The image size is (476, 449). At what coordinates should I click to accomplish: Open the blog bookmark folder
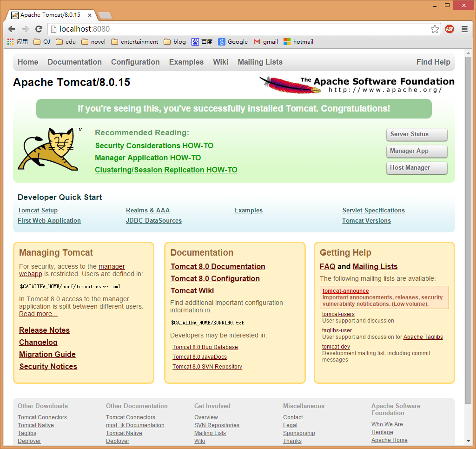[175, 41]
